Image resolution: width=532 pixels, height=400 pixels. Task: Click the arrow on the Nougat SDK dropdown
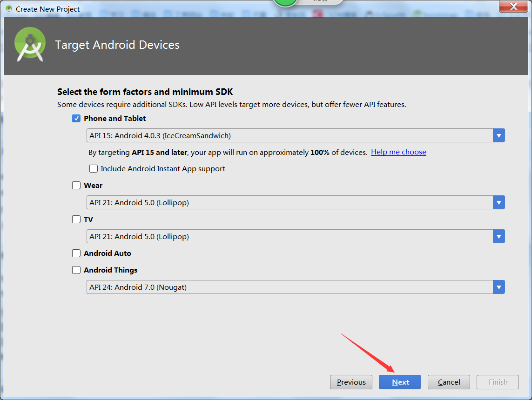point(499,287)
